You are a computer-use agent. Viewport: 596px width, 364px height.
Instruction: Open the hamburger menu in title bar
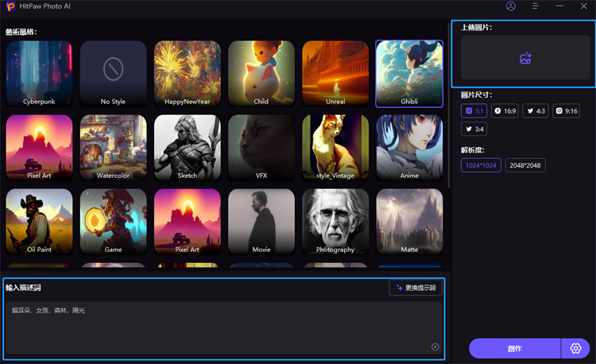[535, 6]
